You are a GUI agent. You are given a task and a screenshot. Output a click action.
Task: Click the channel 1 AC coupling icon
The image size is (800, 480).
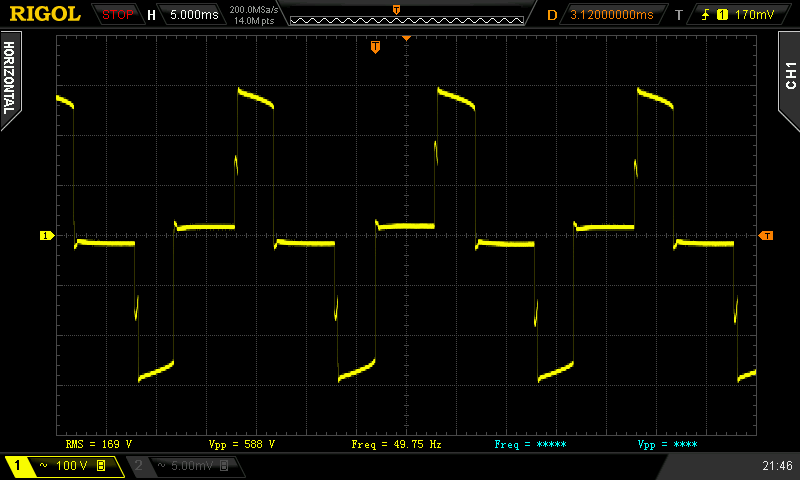(43, 466)
